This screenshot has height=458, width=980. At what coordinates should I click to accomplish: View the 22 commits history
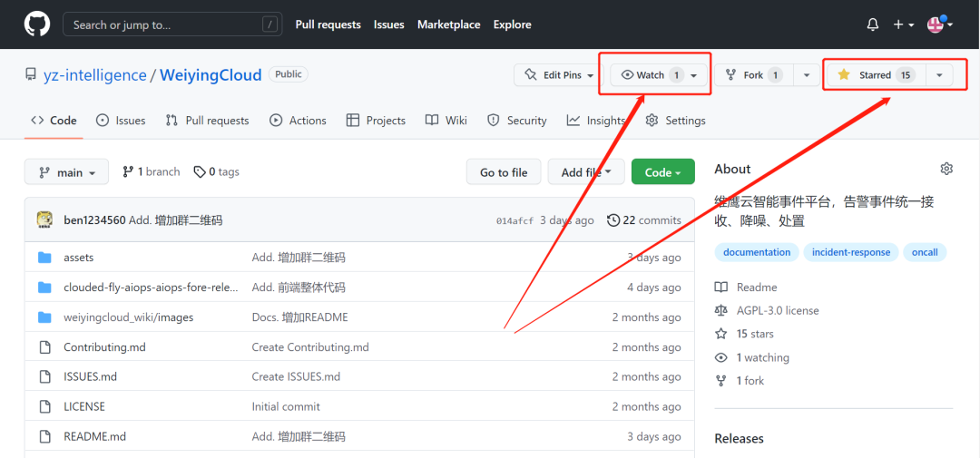(643, 220)
